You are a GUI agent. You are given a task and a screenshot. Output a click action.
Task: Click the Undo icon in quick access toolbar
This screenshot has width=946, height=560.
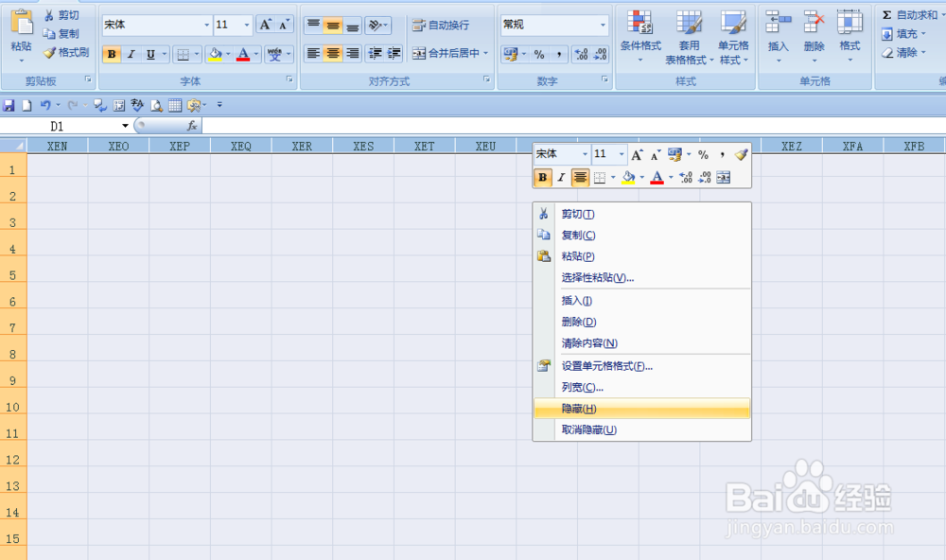click(45, 106)
